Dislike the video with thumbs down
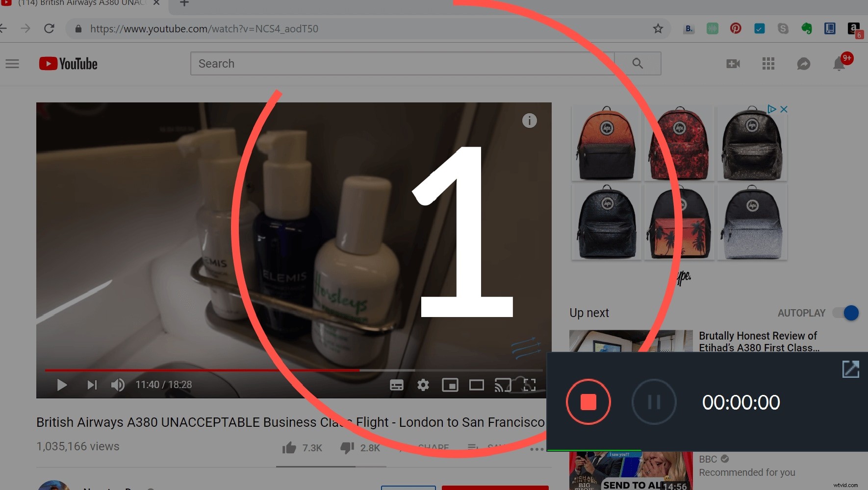Viewport: 868px width, 490px height. [x=348, y=447]
